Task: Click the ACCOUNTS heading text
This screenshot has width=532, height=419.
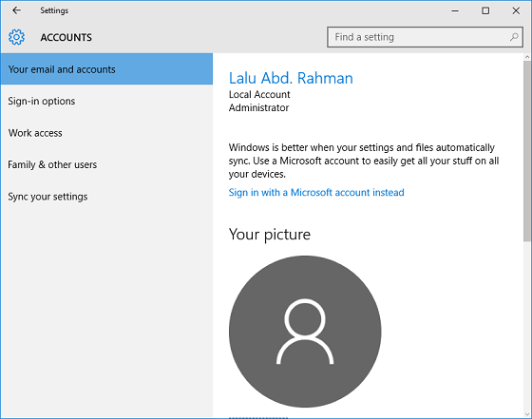Action: click(x=66, y=37)
